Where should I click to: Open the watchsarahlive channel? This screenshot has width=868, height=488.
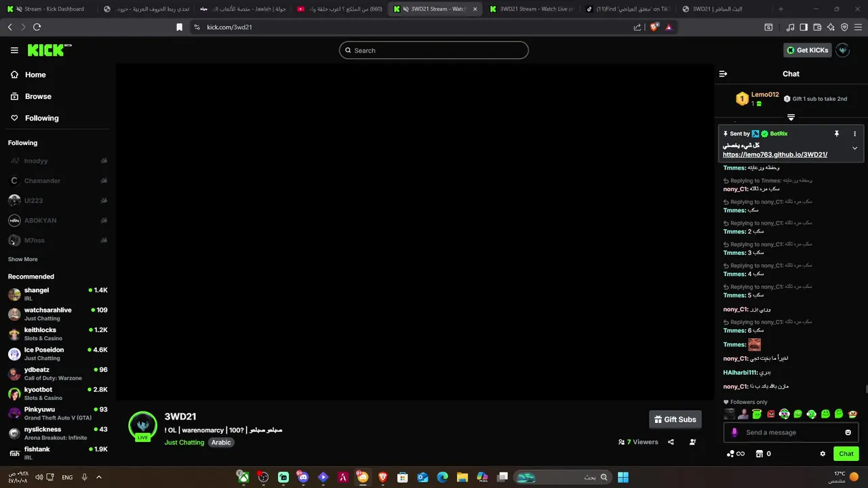[58, 314]
